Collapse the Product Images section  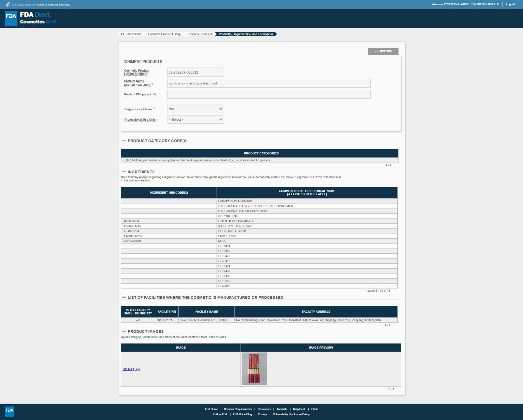124,331
